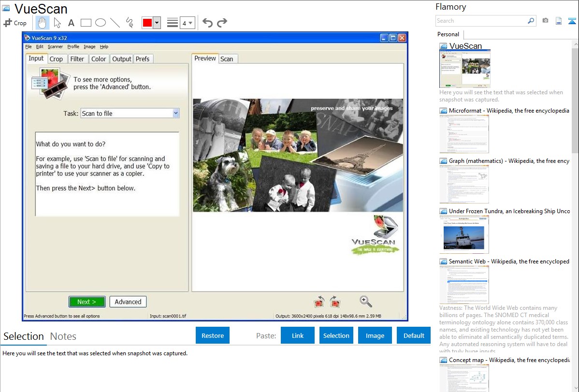
Task: Click the icon beside the Microformat snapshot title
Action: coord(443,111)
